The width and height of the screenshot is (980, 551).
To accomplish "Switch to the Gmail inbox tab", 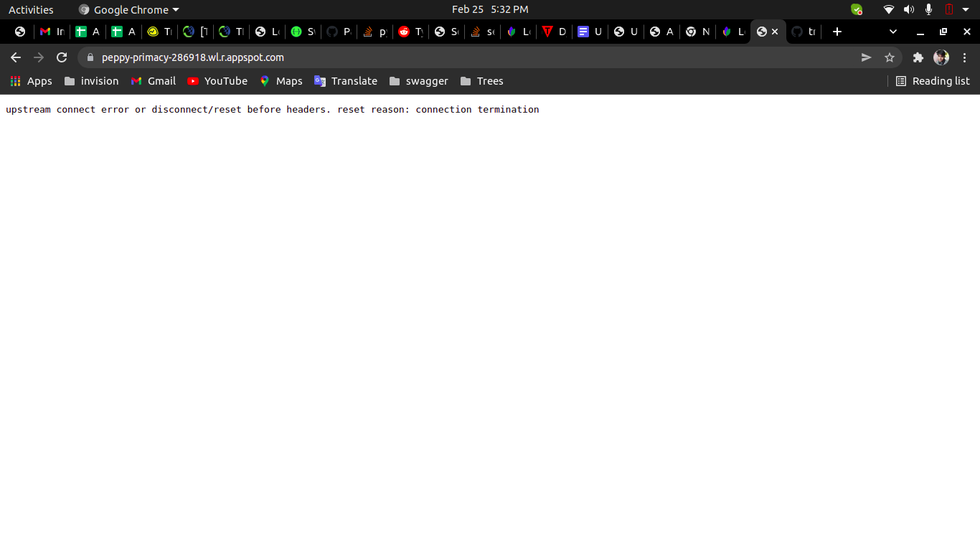I will [51, 32].
